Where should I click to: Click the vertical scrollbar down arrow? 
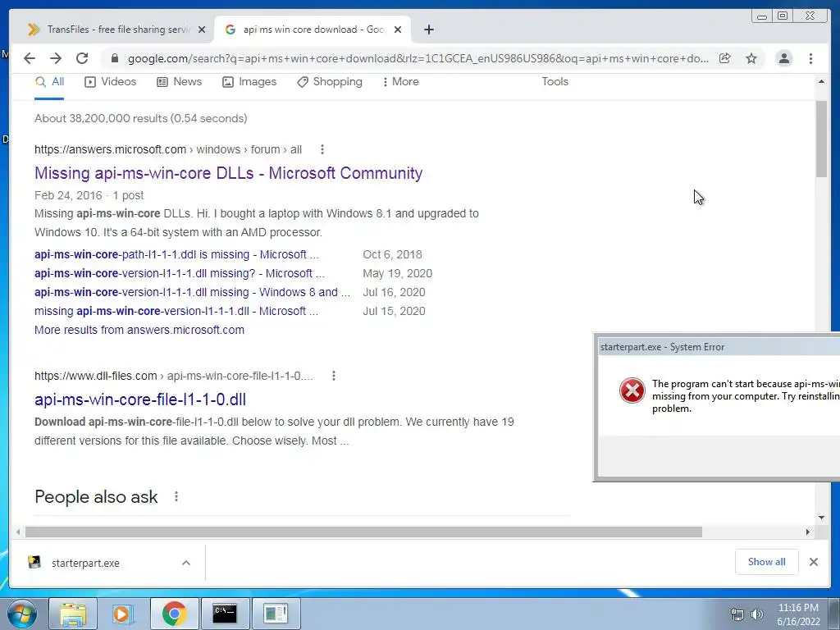pos(821,518)
